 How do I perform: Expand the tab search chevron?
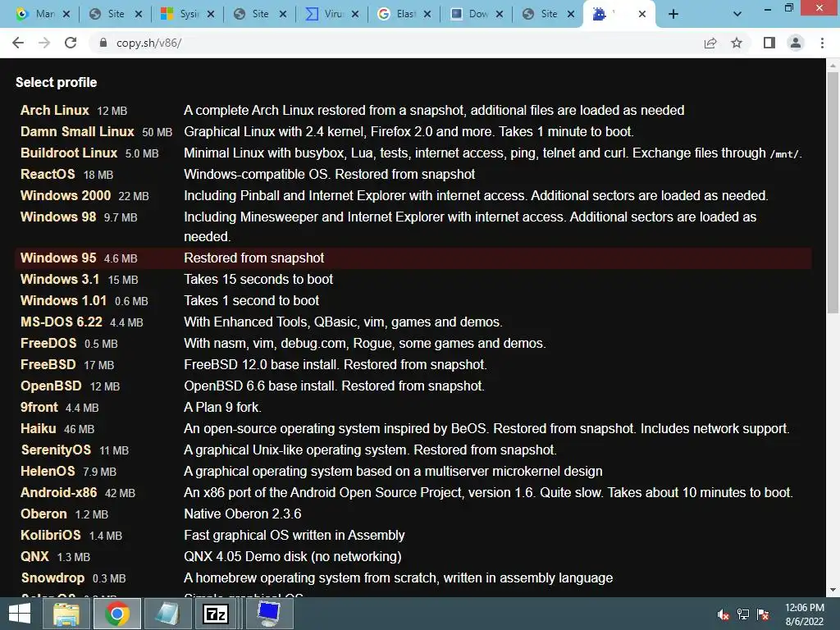coord(737,14)
